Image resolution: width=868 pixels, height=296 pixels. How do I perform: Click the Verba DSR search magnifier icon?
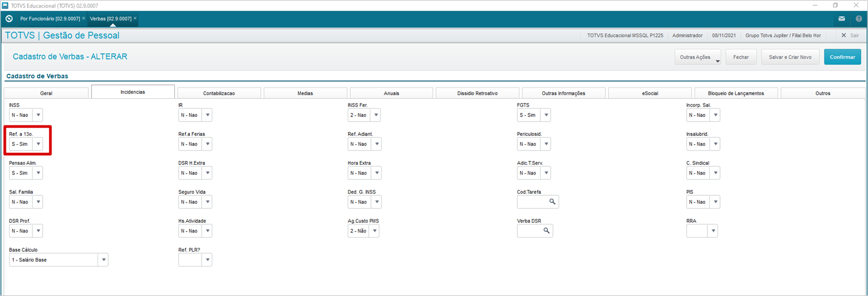click(x=546, y=231)
